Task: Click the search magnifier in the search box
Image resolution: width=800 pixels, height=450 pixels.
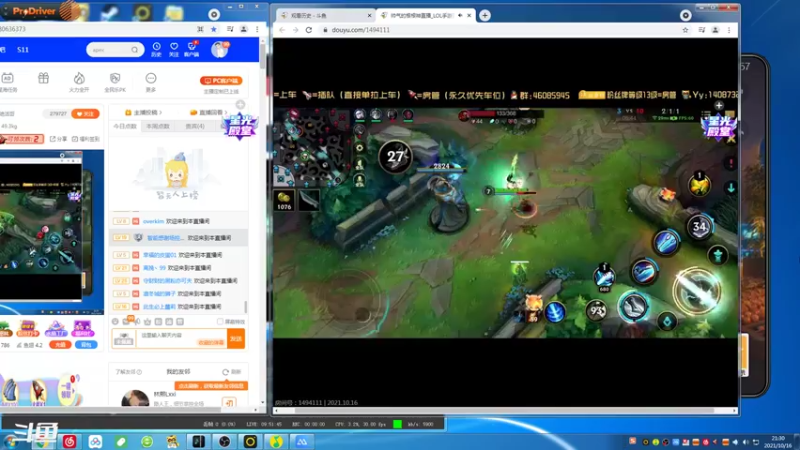Action: point(135,50)
